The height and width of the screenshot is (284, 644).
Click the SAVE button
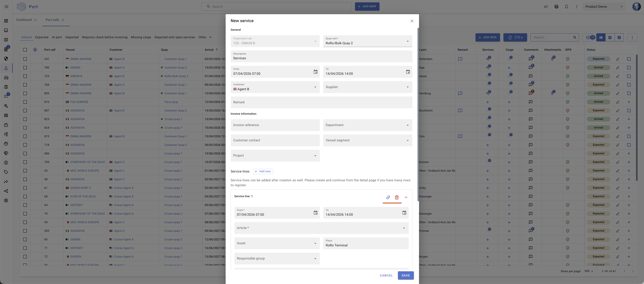405,275
